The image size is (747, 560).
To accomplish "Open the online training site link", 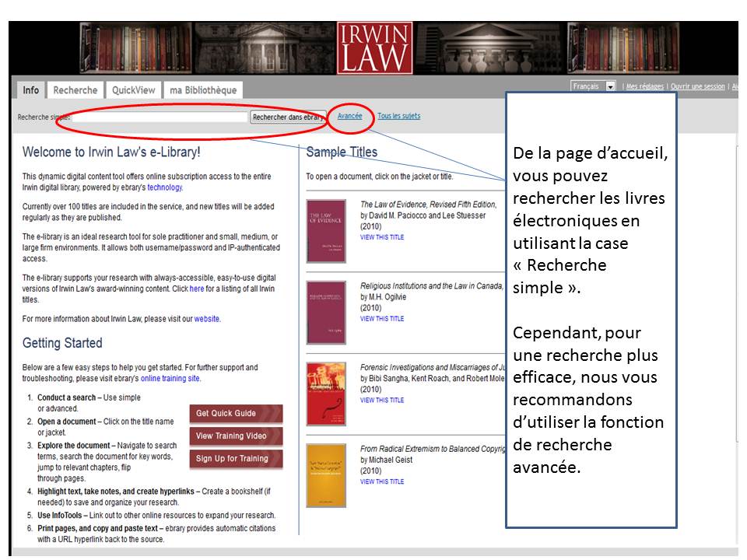I will coord(170,378).
